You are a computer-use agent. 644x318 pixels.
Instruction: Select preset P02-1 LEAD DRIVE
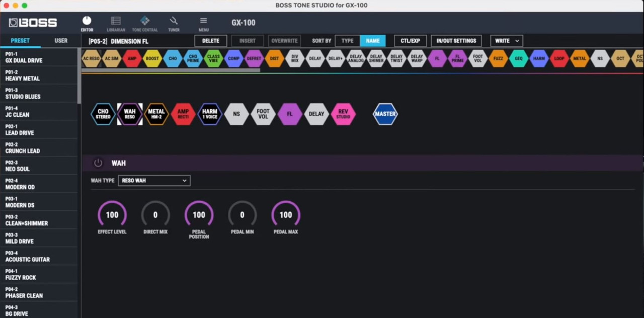point(39,130)
